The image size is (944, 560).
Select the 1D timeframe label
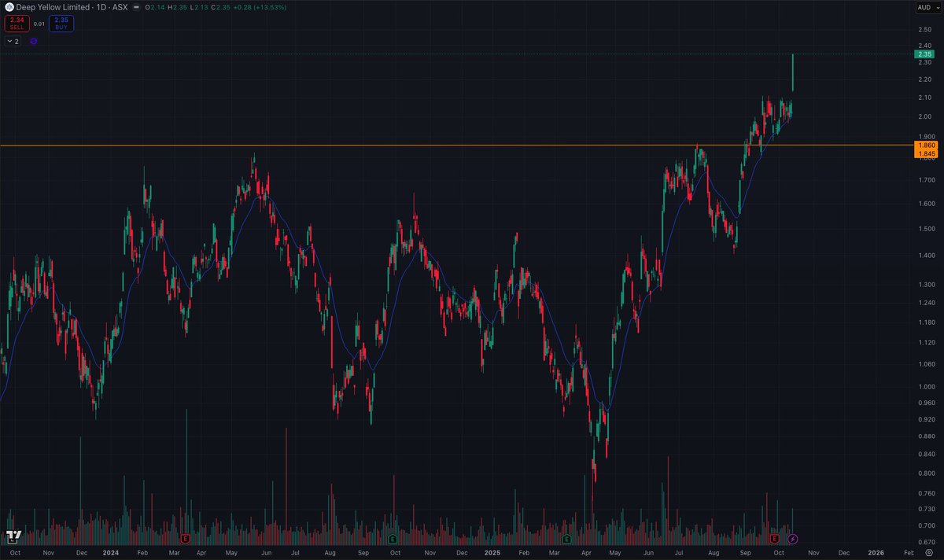click(x=102, y=7)
